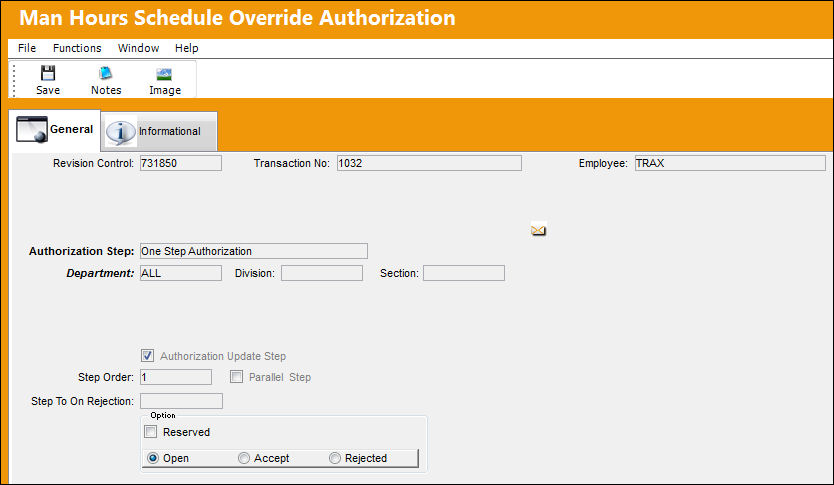Click the Step To On Rejection field

coord(181,401)
